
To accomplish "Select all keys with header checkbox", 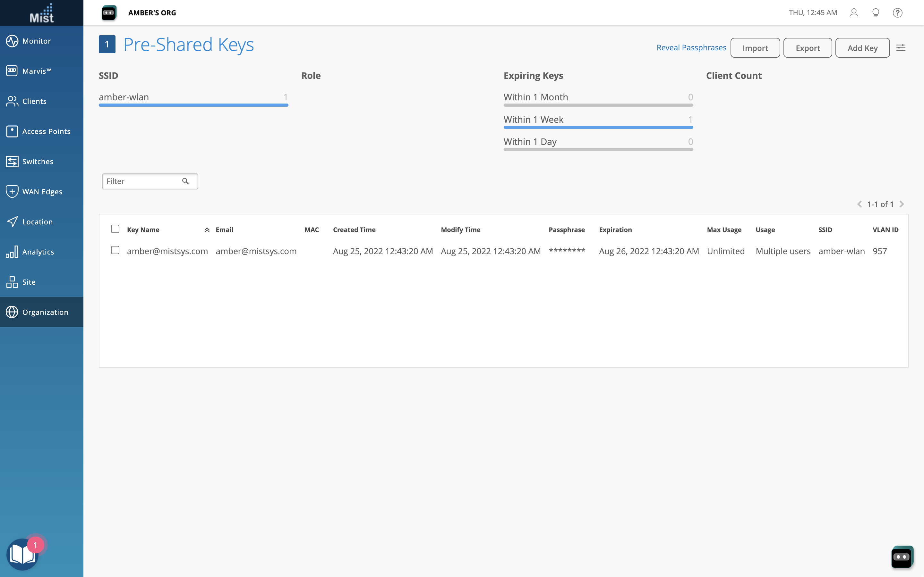I will click(115, 229).
